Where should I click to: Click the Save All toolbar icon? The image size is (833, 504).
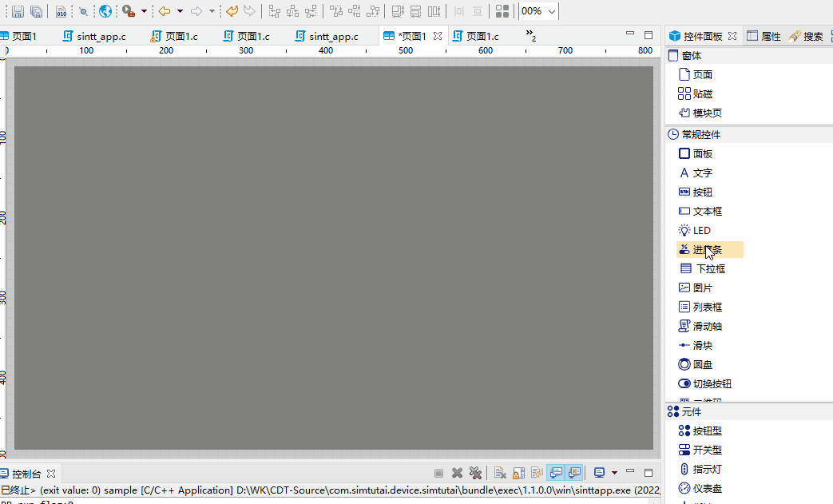[x=36, y=11]
